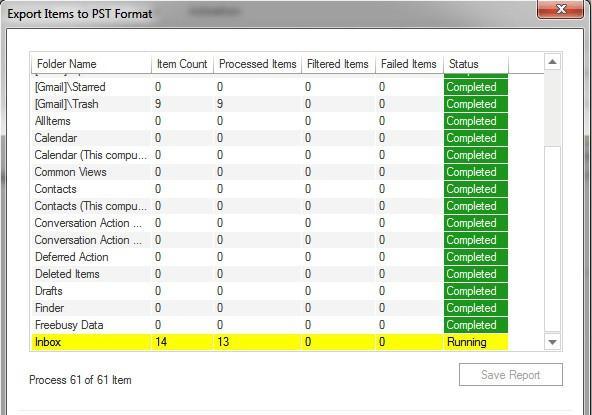The height and width of the screenshot is (415, 592).
Task: Select the Deferred Action folder row
Action: pyautogui.click(x=270, y=257)
